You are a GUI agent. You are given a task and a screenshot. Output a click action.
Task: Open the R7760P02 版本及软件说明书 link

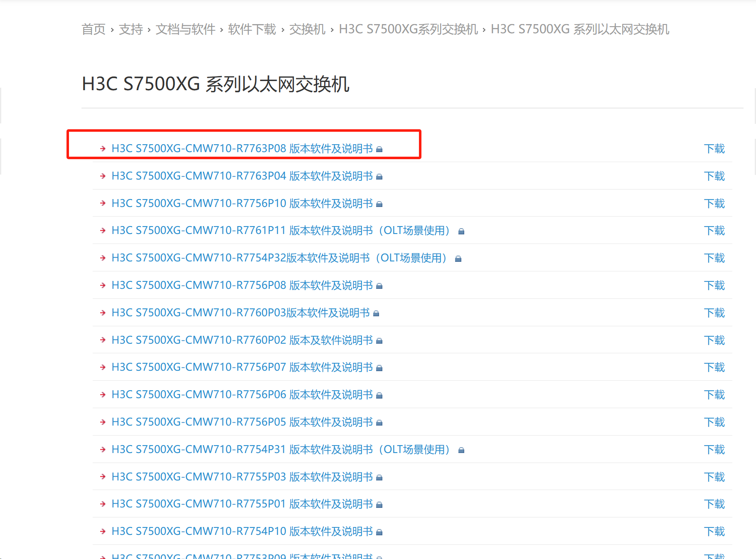point(242,340)
